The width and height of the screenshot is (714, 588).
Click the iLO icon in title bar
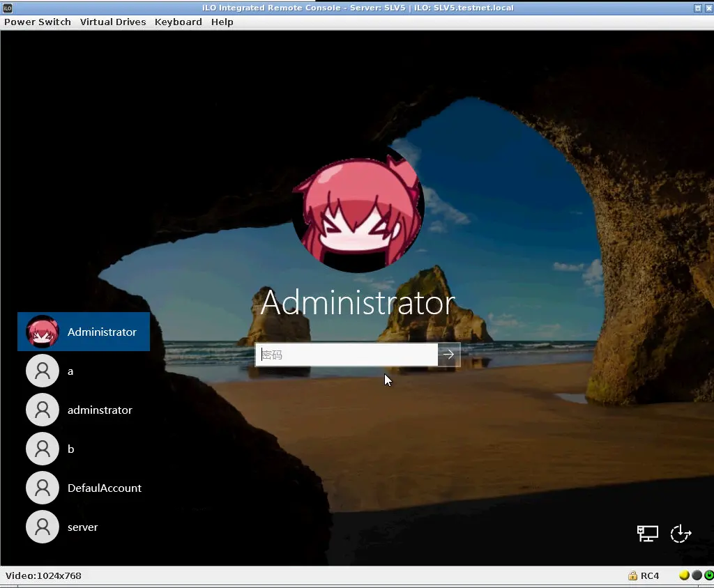8,8
